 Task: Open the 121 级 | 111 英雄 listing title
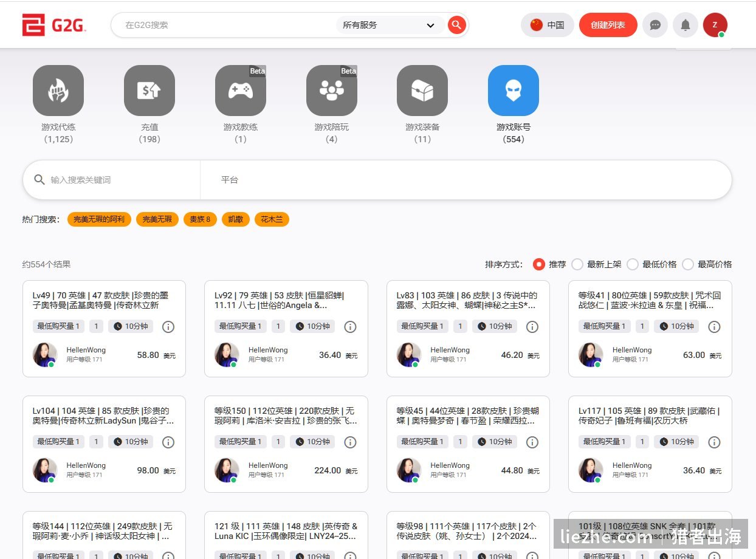[286, 531]
